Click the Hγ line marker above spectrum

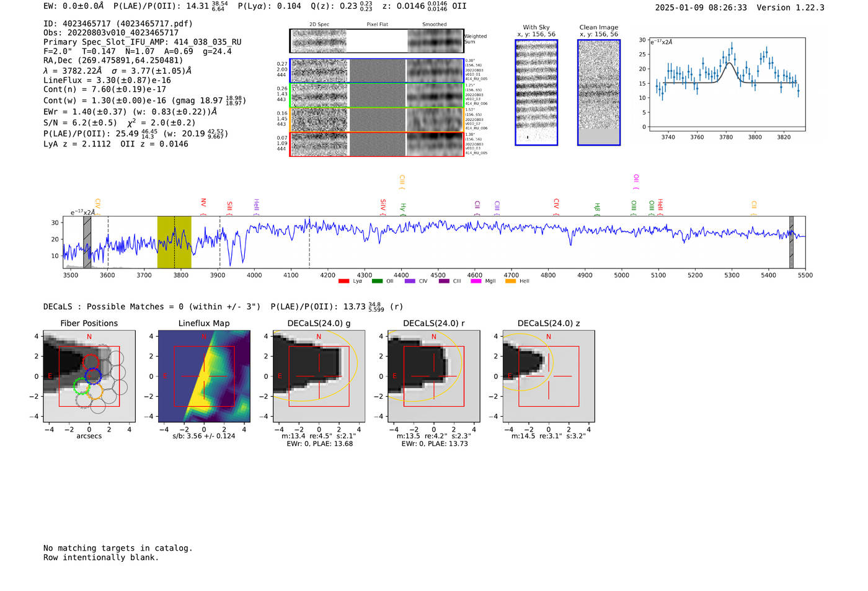point(403,209)
